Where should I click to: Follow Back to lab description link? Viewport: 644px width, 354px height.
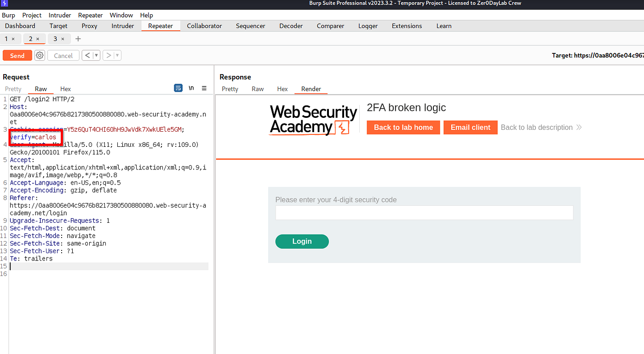click(537, 128)
